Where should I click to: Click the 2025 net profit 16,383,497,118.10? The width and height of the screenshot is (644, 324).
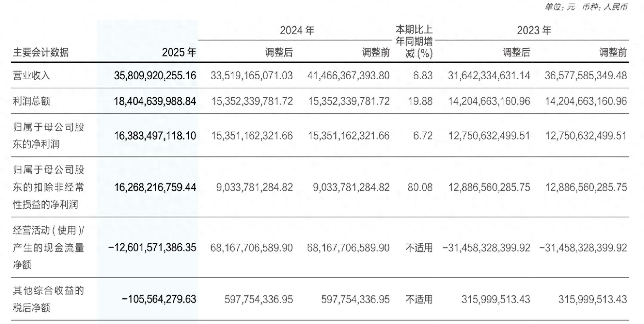click(155, 136)
